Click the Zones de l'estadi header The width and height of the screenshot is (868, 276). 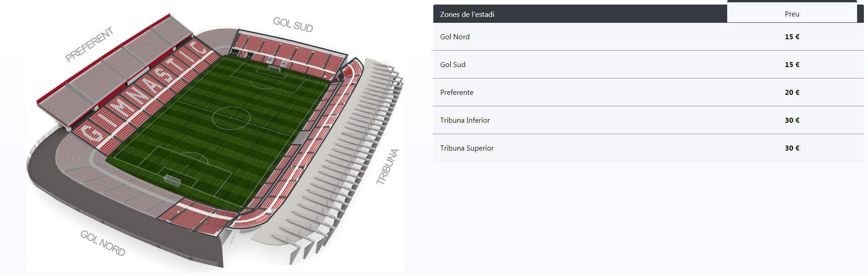tap(467, 15)
